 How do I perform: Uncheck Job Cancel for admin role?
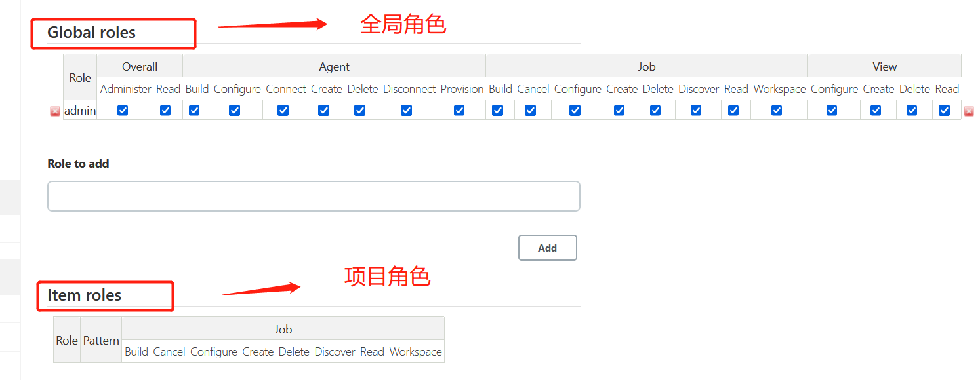click(x=530, y=111)
